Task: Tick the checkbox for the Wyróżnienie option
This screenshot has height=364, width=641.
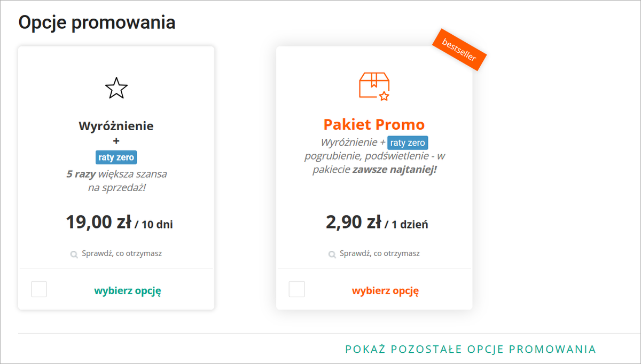Action: click(x=39, y=289)
